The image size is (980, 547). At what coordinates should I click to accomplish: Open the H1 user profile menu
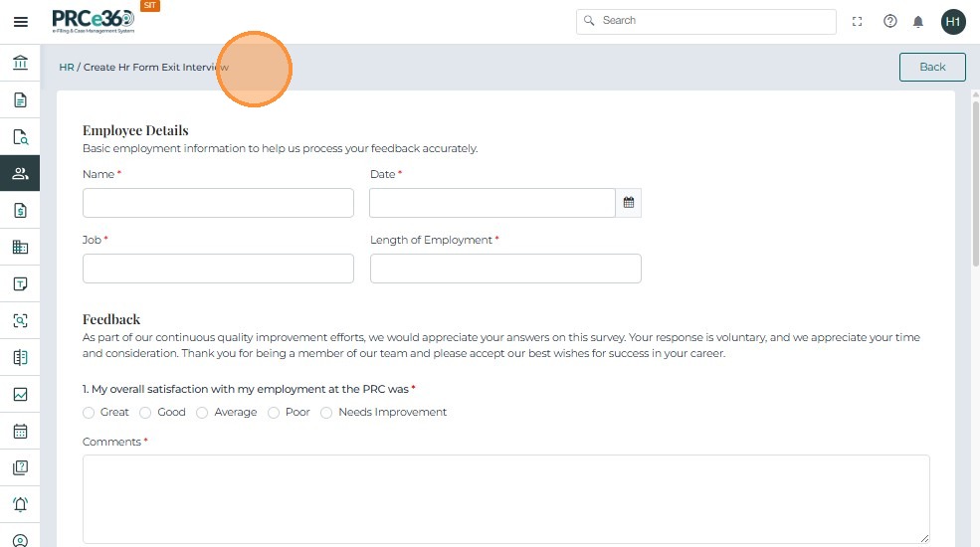[953, 21]
